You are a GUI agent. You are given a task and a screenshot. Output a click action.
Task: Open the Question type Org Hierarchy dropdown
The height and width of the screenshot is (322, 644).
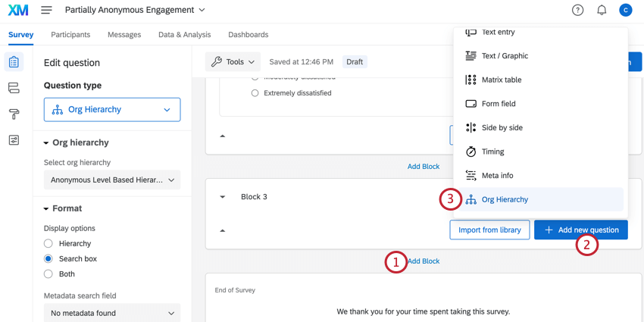click(x=112, y=110)
